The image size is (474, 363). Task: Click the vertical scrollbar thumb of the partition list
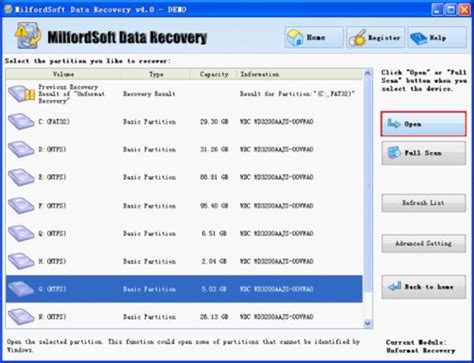[x=368, y=184]
